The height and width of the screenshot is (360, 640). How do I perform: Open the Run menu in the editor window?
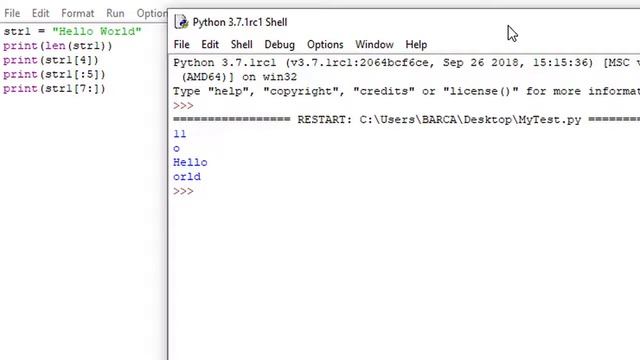click(115, 13)
